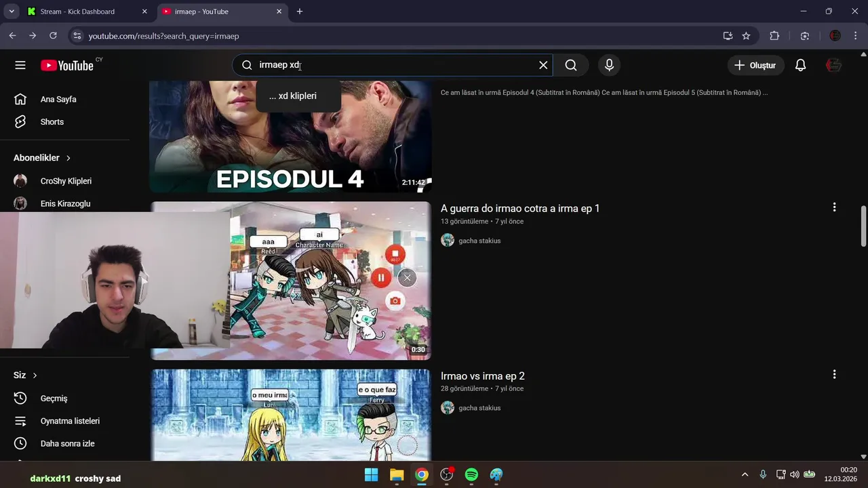868x488 pixels.
Task: Click the taskbar clock showing 00:20
Action: tap(840, 474)
